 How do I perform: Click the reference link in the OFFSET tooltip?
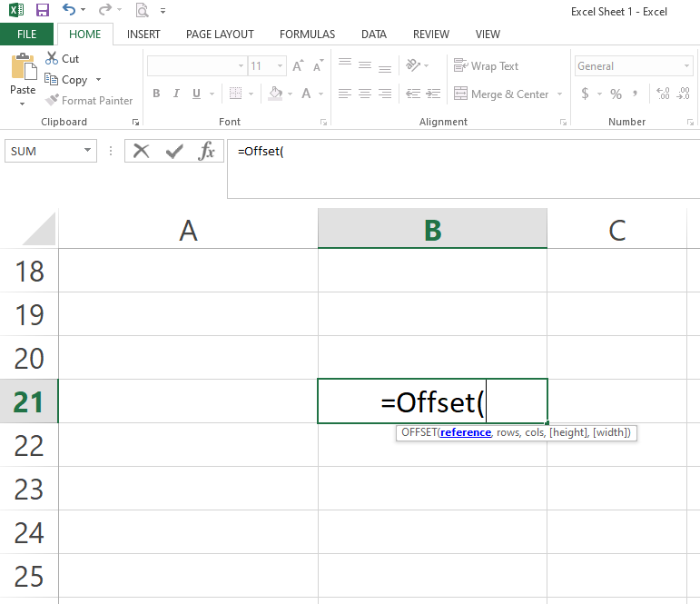click(x=465, y=433)
